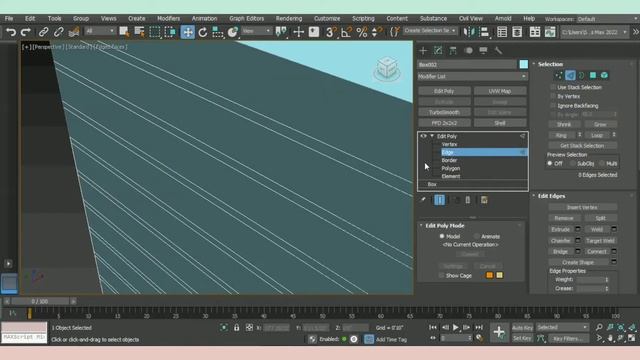Image resolution: width=640 pixels, height=360 pixels.
Task: Select the Select and Link tool
Action: coord(43,32)
